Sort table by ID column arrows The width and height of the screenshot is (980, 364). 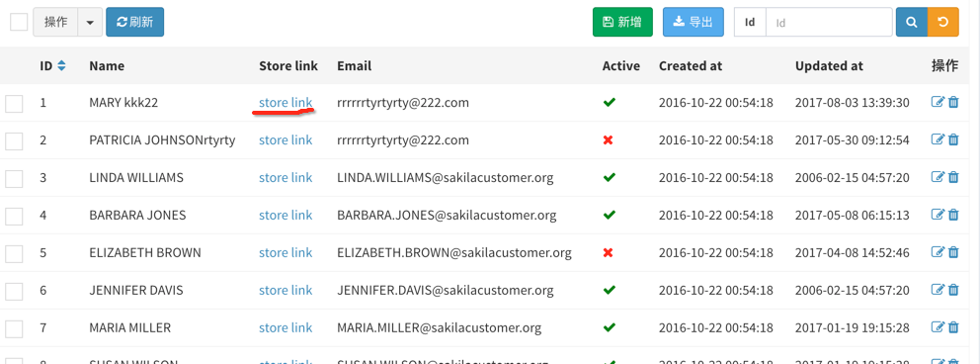(x=61, y=65)
